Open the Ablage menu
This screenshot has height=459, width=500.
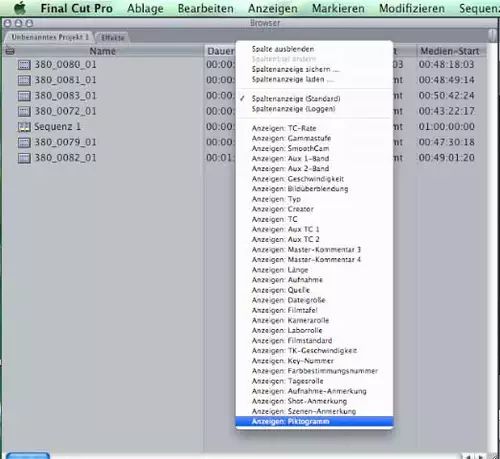click(x=145, y=8)
